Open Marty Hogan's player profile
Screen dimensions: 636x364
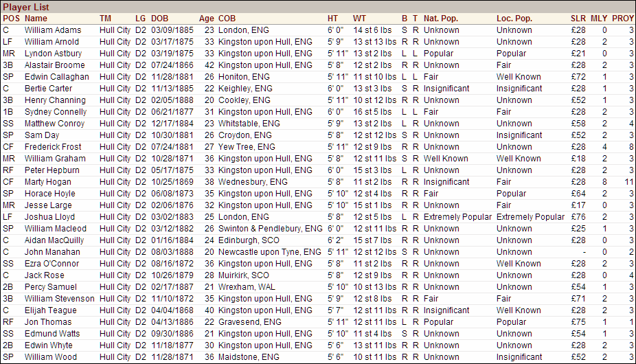tap(48, 182)
